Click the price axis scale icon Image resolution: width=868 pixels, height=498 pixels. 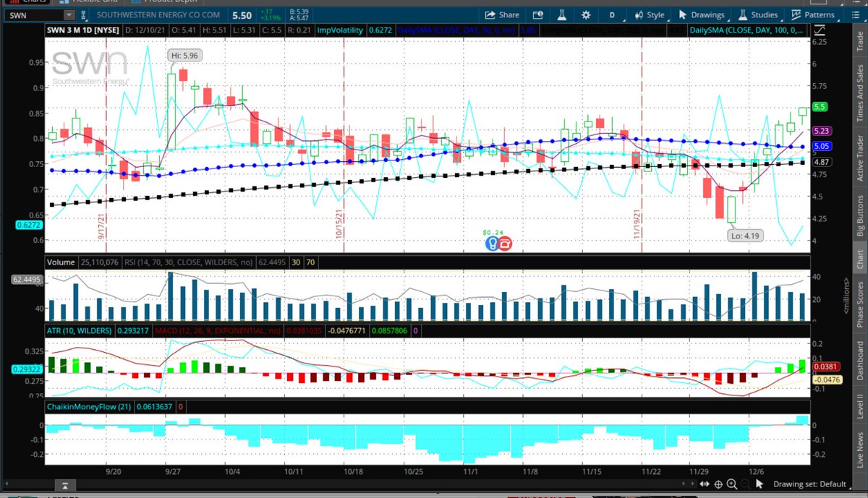coord(819,30)
